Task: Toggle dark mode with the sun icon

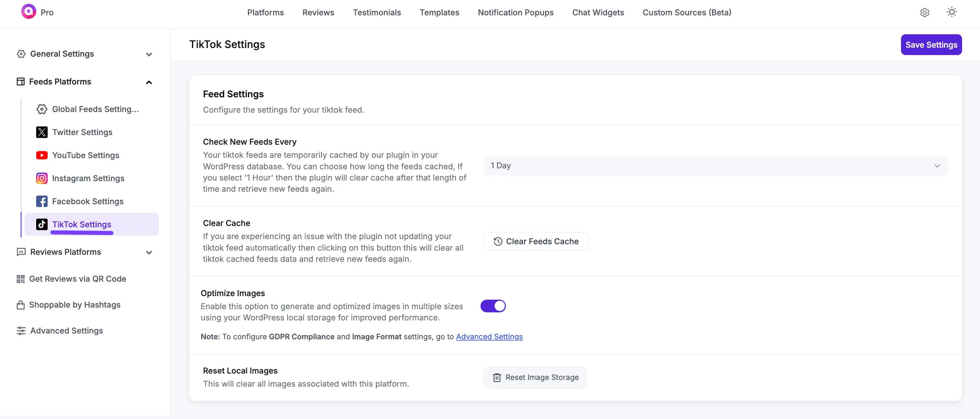Action: 952,12
